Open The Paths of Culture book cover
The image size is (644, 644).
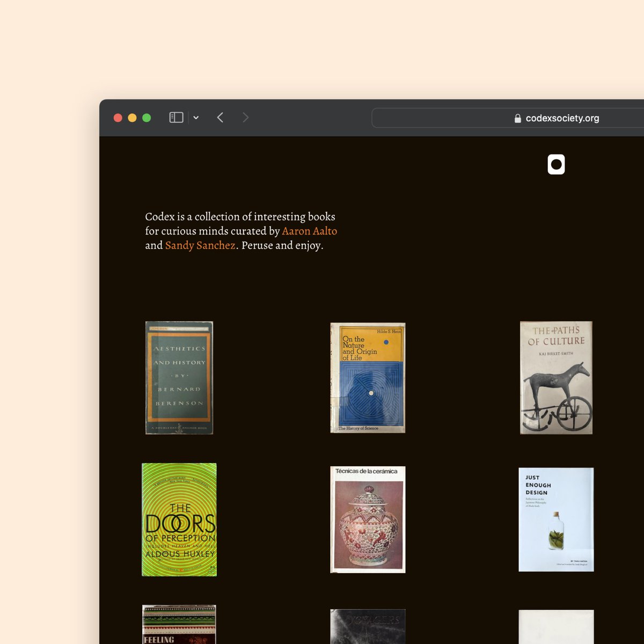coord(557,378)
